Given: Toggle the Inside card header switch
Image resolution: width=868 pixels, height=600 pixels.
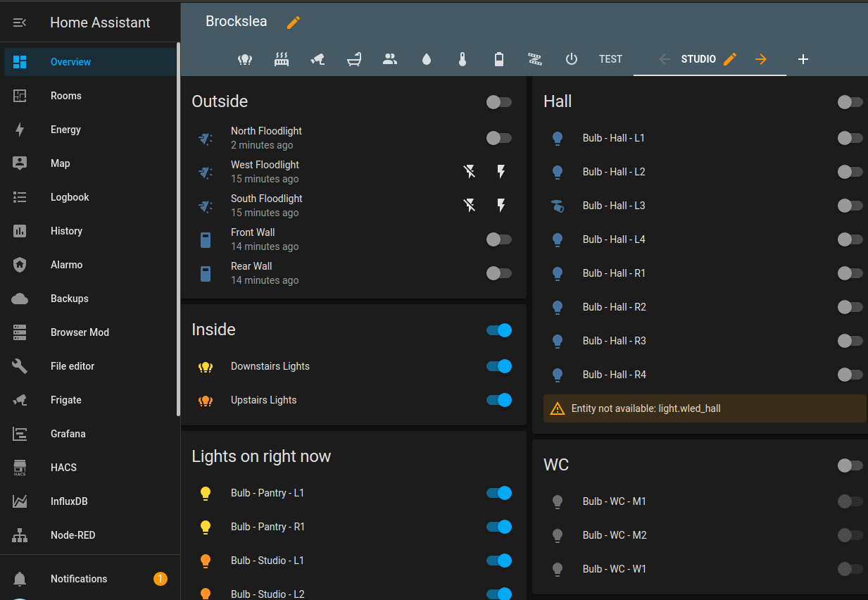Looking at the screenshot, I should (499, 330).
